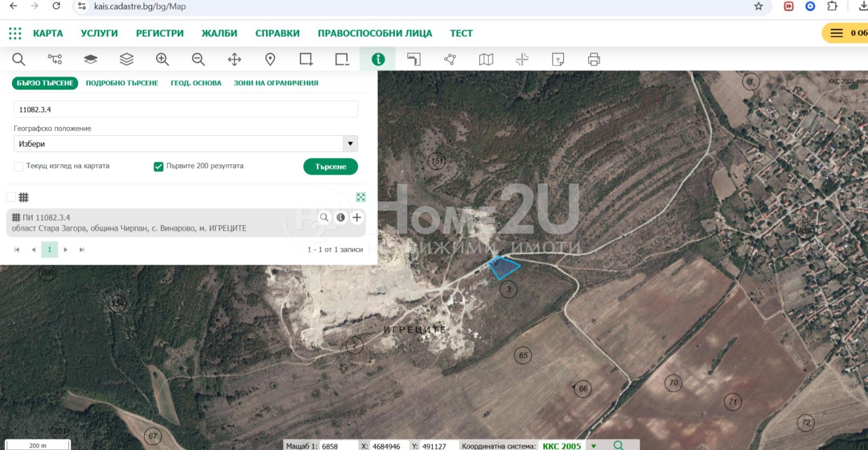
Task: Zoom to result parcel 11082.3.4 magnifier
Action: pyautogui.click(x=324, y=217)
